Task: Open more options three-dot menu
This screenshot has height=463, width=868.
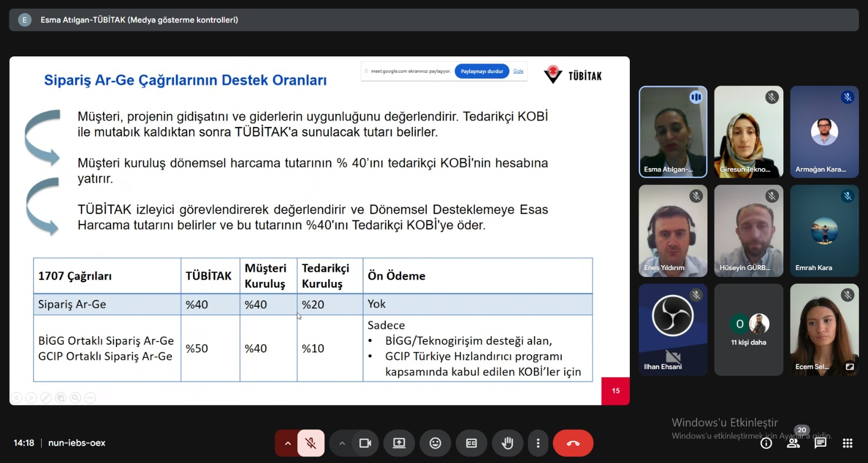Action: point(538,443)
